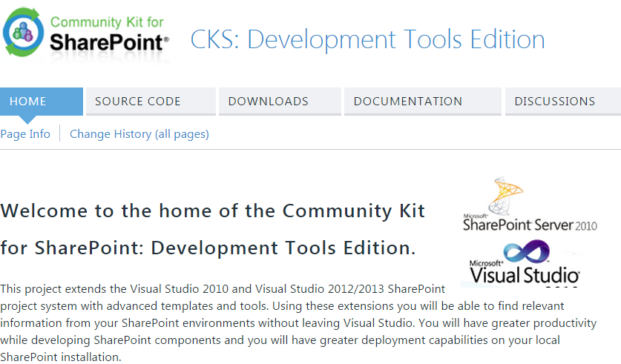Image resolution: width=621 pixels, height=364 pixels.
Task: Switch to the SOURCE CODE tab
Action: click(151, 102)
